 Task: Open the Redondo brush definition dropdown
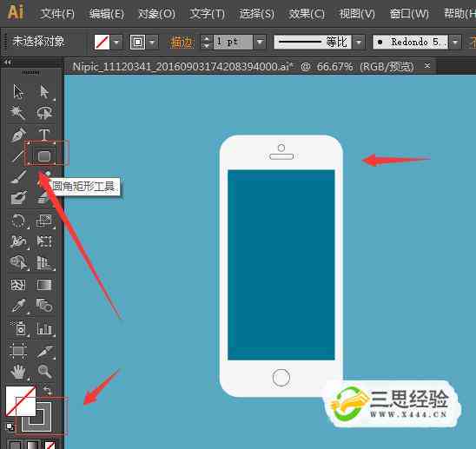pyautogui.click(x=455, y=42)
